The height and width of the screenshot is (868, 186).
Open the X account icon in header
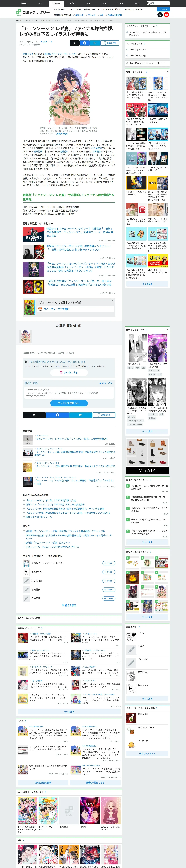coord(160,15)
